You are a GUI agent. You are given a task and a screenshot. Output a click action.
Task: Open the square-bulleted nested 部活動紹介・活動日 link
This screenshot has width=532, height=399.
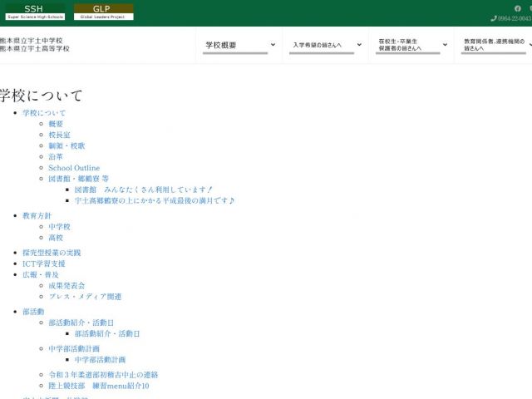click(x=107, y=334)
